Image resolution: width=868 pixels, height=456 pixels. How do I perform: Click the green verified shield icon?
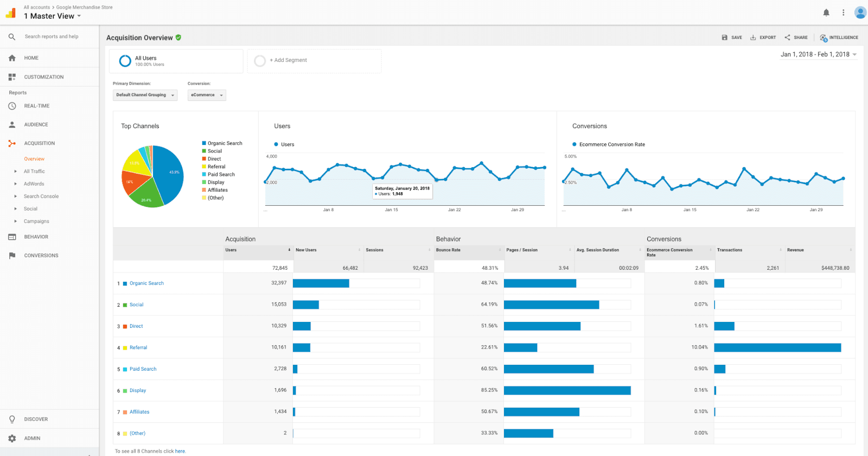(178, 37)
